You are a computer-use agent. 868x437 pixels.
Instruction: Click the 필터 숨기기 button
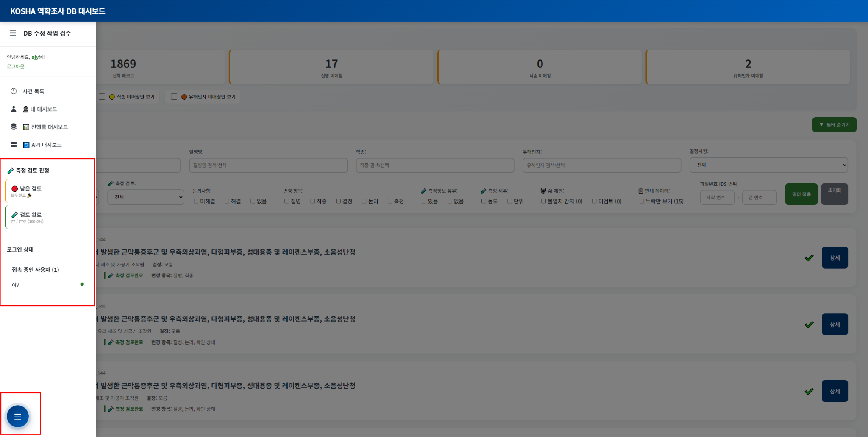click(834, 125)
